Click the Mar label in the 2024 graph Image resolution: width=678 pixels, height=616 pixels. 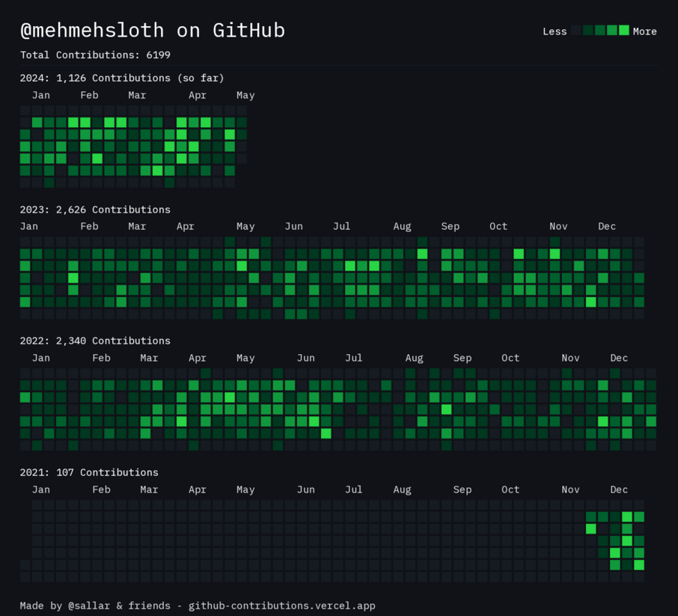coord(137,95)
